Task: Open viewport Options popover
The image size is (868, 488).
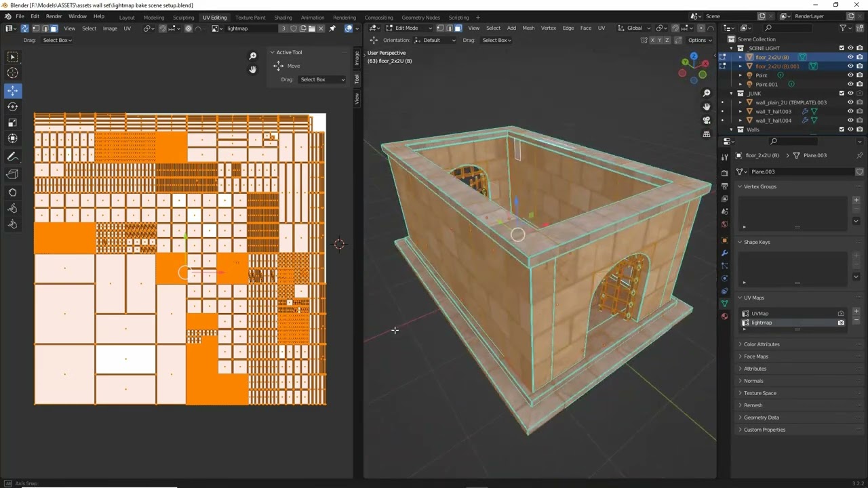Action: tap(699, 40)
